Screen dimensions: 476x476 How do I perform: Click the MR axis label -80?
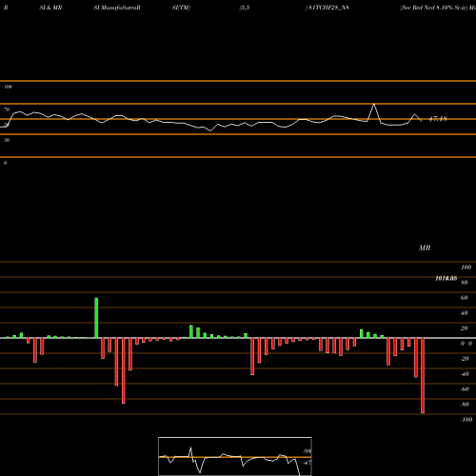point(465,405)
